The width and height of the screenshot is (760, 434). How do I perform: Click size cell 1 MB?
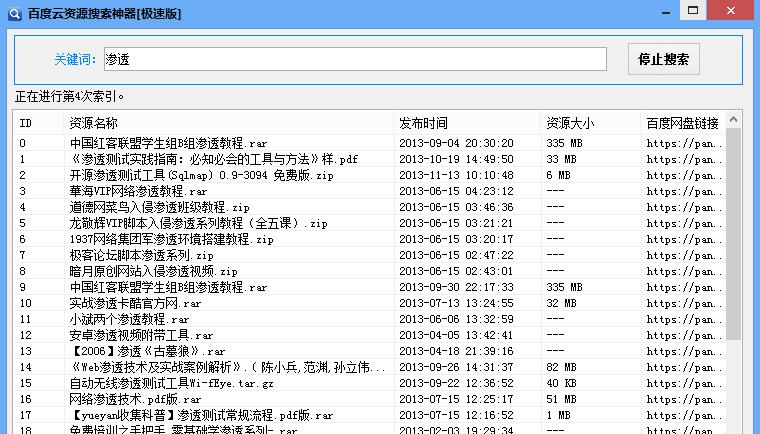pos(558,415)
